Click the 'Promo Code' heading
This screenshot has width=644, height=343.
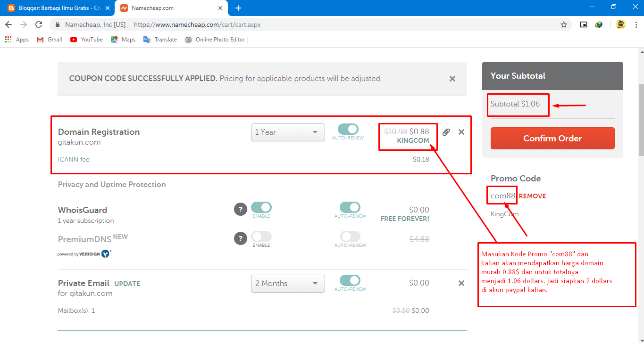516,179
